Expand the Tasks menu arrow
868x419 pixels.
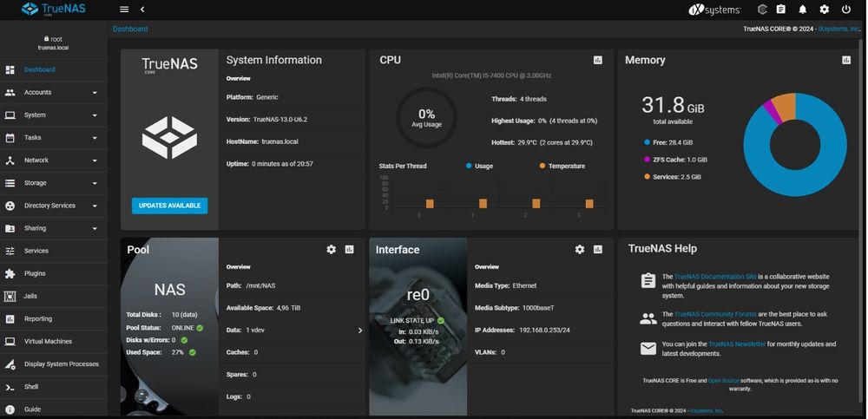point(95,138)
